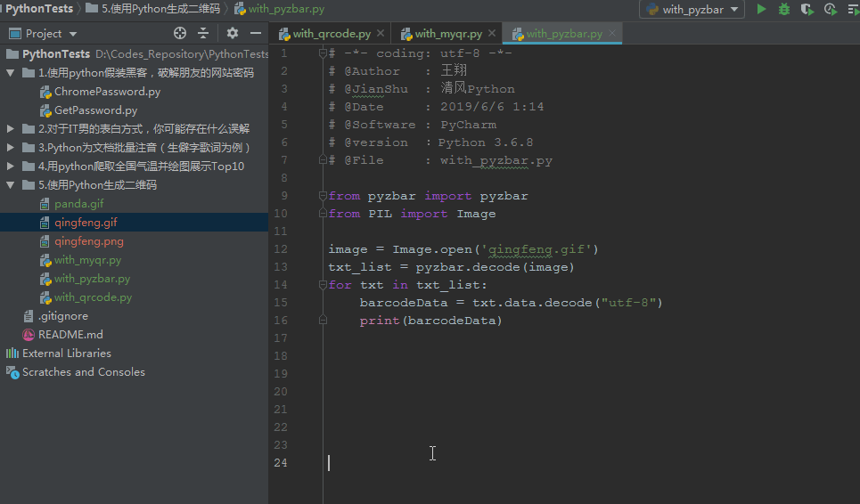Place cursor in 'qingfeng.gif' string
Screen dimensions: 860x504
click(x=540, y=249)
